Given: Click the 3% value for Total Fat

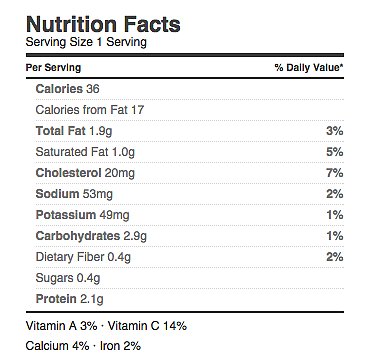Looking at the screenshot, I should click(334, 131).
